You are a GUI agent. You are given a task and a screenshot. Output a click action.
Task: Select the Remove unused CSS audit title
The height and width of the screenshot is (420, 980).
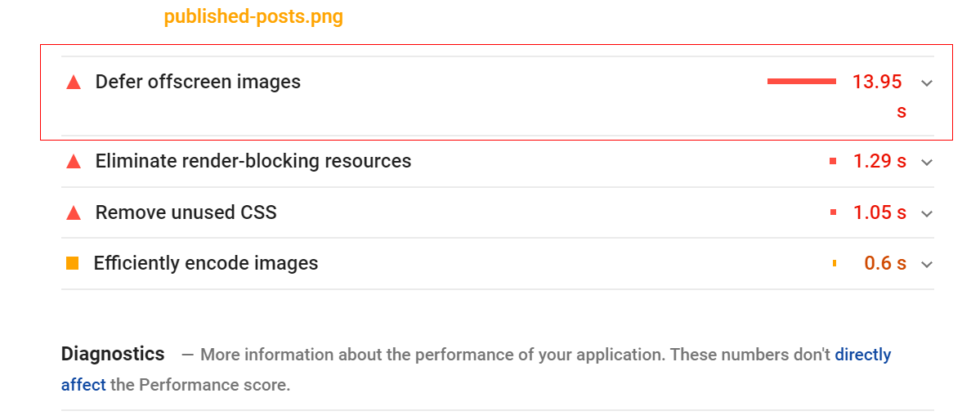(186, 212)
